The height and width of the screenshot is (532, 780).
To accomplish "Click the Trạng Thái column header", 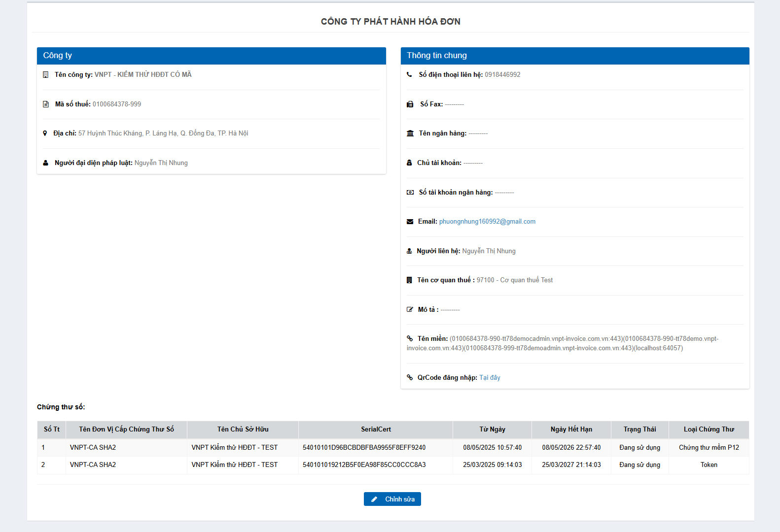I will click(x=640, y=430).
